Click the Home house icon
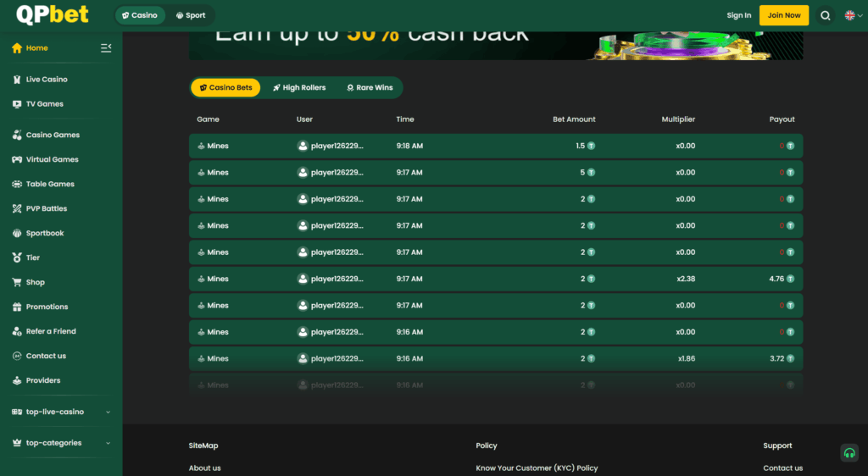 pos(17,48)
